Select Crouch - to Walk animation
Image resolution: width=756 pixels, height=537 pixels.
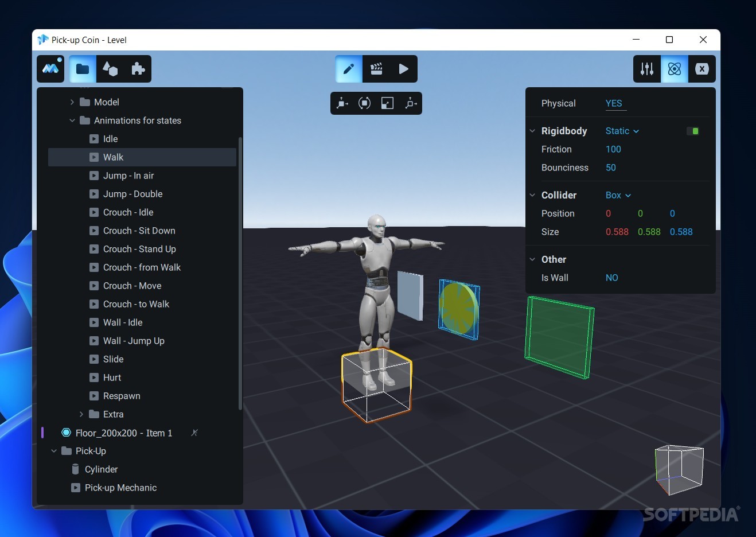(142, 304)
